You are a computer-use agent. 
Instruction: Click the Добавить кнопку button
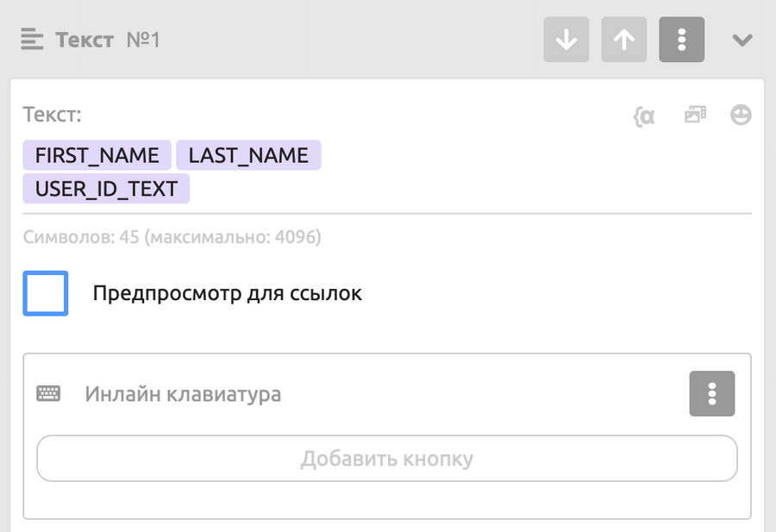pos(387,458)
